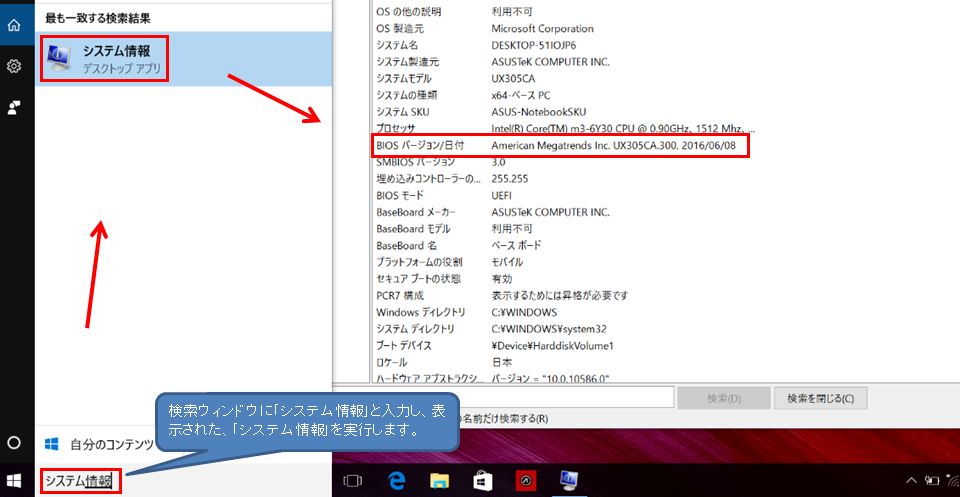Show hidden tray icons chevron
Image resolution: width=960 pixels, height=497 pixels.
tap(912, 481)
